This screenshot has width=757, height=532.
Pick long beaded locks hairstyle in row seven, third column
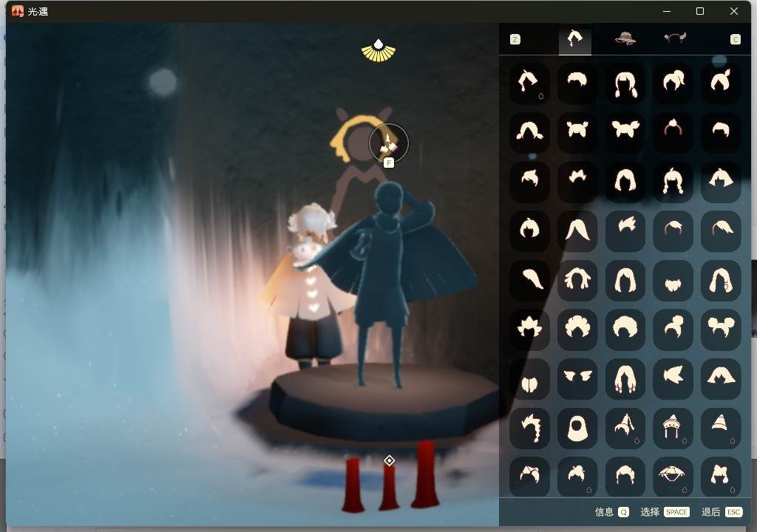tap(625, 379)
